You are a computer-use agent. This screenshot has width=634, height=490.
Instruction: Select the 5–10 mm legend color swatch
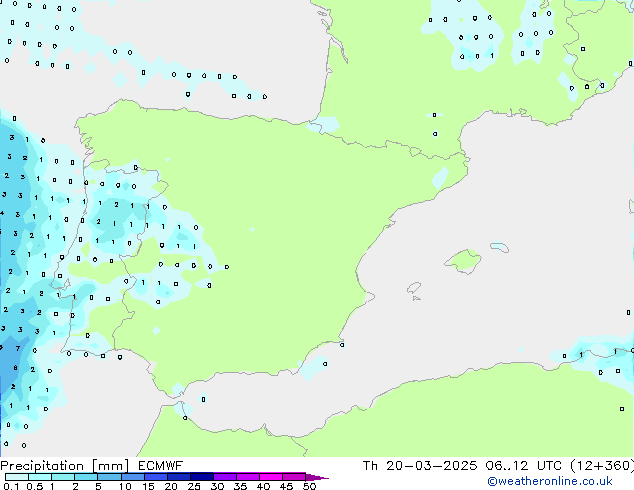click(x=109, y=477)
